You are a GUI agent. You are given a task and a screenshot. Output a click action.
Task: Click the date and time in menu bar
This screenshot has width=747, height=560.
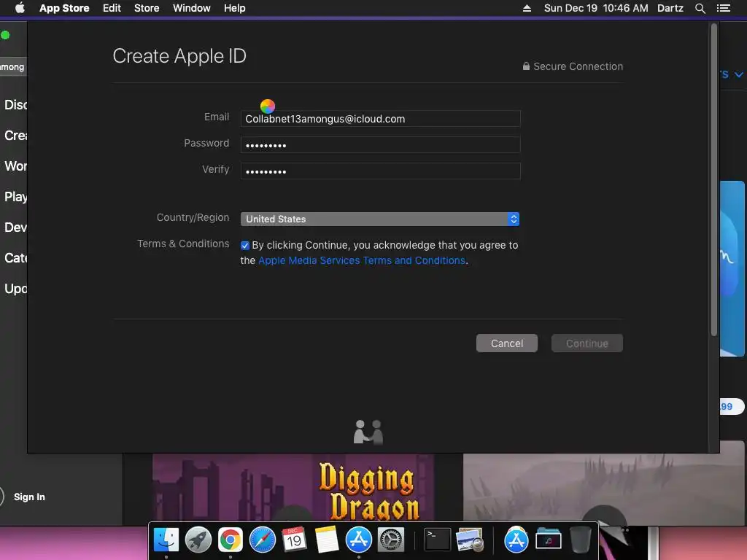click(596, 8)
